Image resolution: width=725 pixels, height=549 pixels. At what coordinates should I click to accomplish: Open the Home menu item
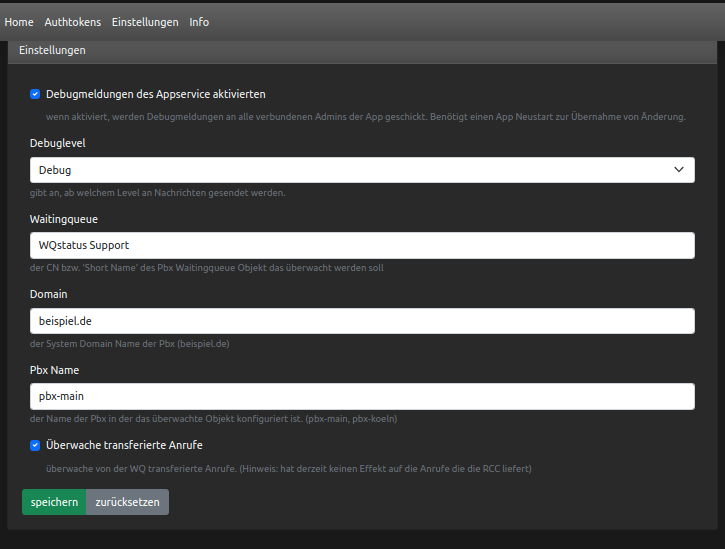[x=19, y=22]
